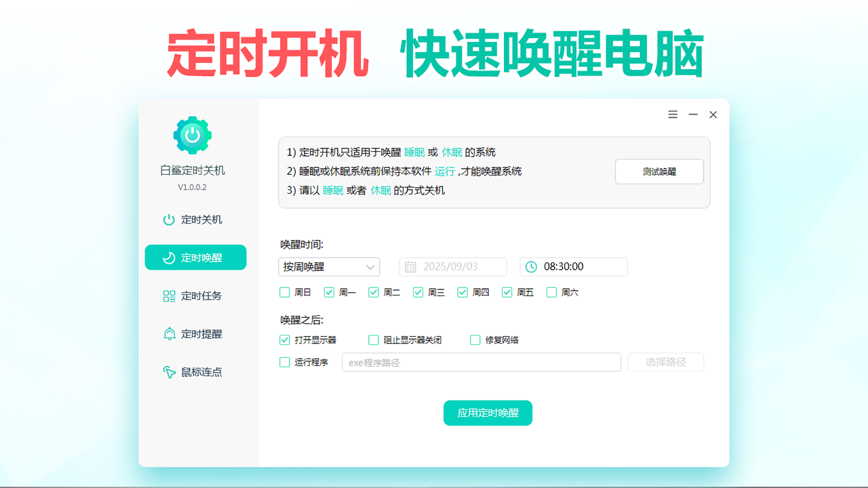Open the hamburger menu in title bar
The image size is (868, 488).
673,115
